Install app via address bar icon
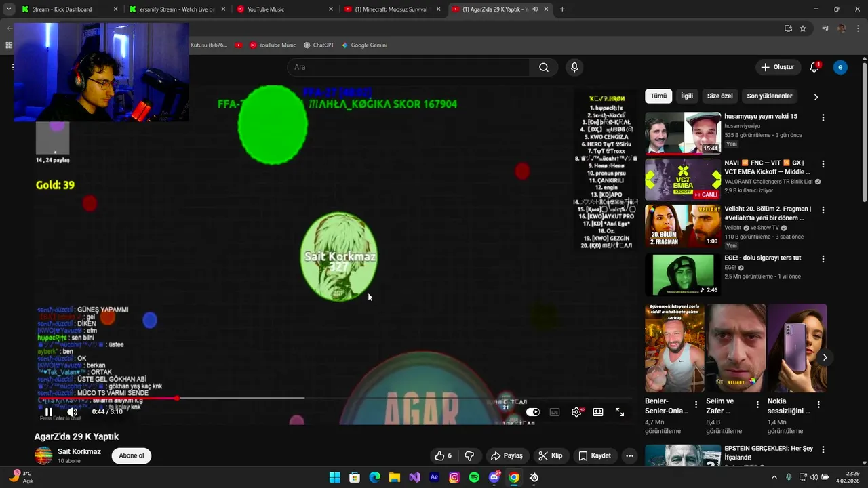 (788, 28)
